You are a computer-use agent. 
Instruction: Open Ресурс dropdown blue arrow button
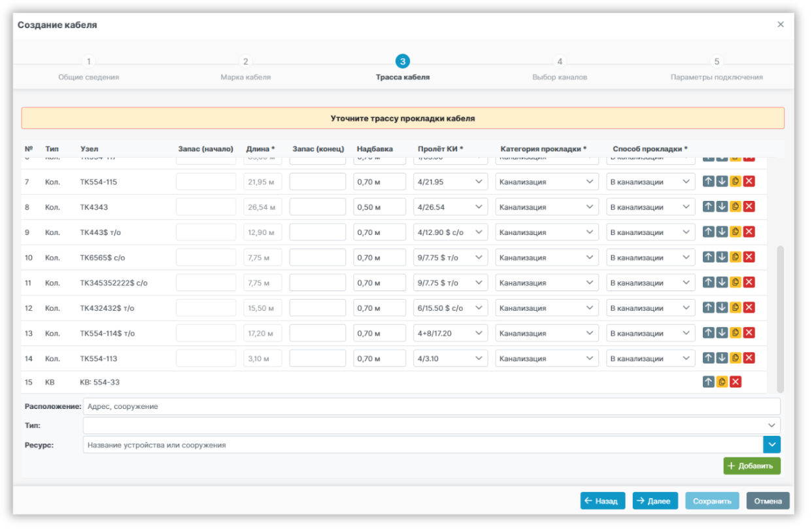click(772, 444)
